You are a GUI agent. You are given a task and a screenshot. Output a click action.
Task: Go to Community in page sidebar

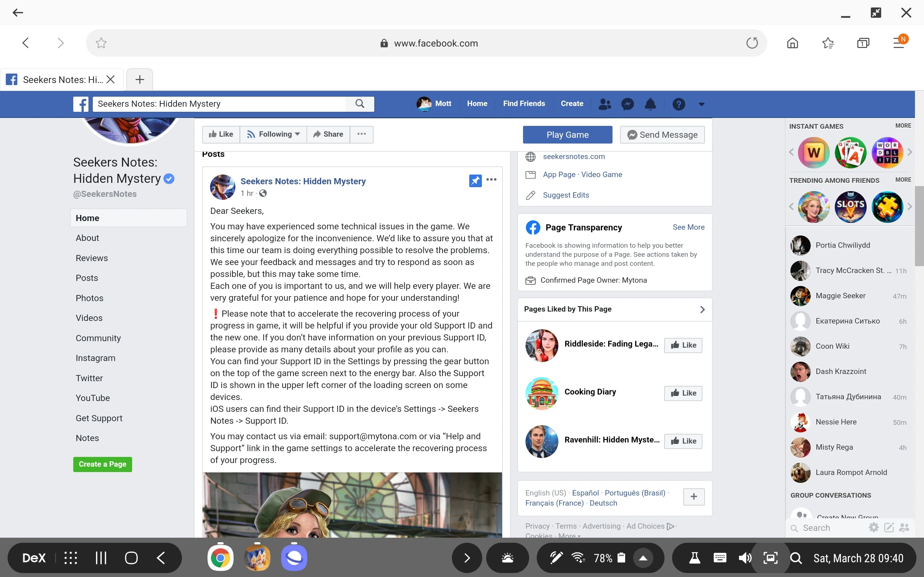98,338
